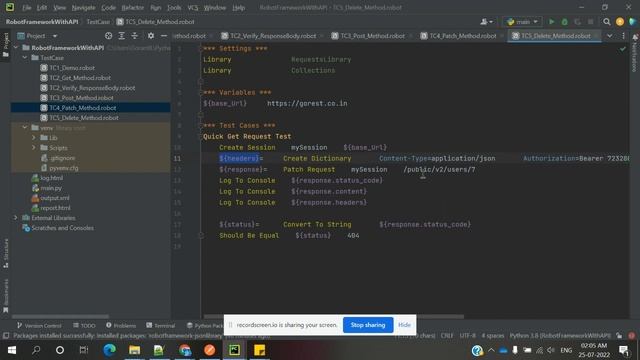
Task: Run the current configuration with play icon
Action: click(x=551, y=22)
